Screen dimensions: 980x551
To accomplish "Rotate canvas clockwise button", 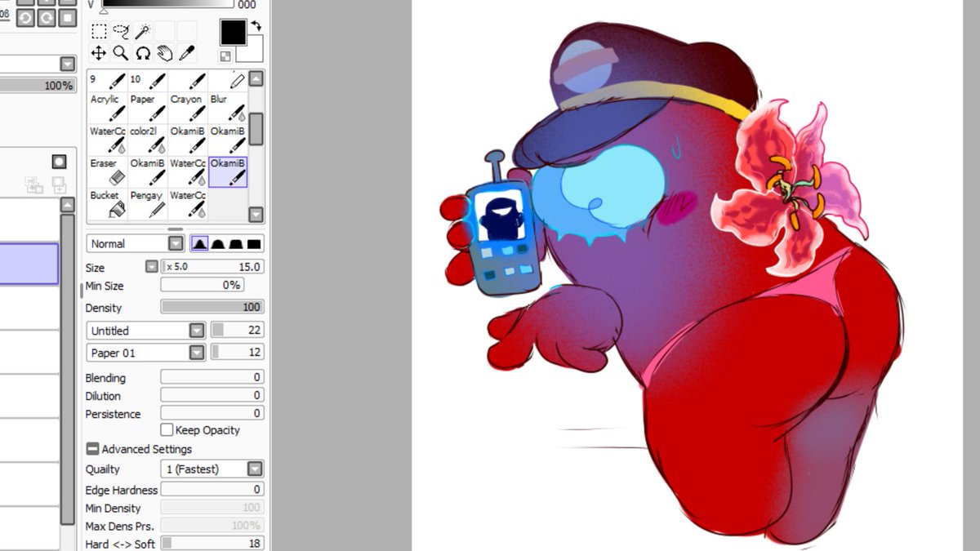I will (47, 18).
